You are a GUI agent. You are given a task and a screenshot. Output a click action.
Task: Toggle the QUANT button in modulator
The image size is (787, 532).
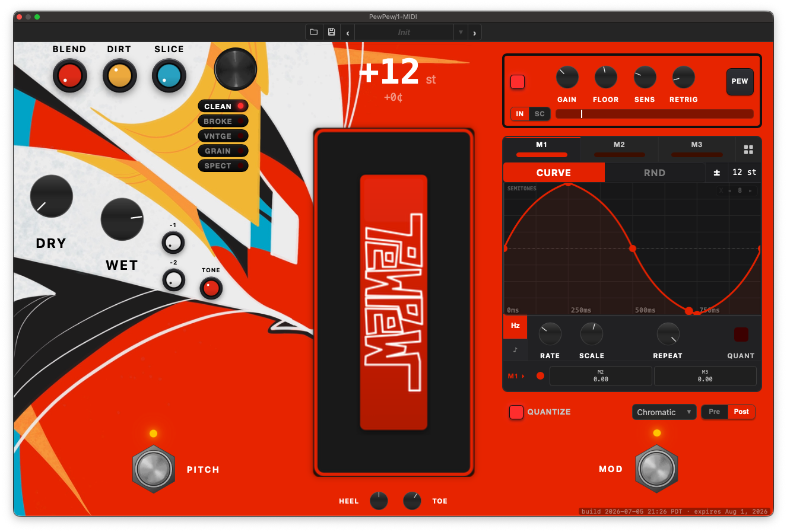pos(741,335)
